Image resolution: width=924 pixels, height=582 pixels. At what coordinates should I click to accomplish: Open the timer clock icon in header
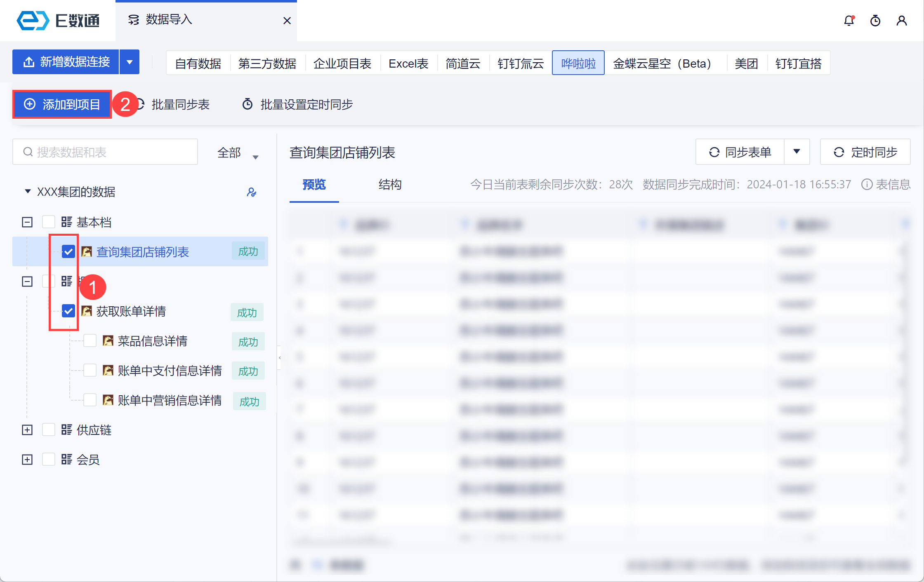click(x=875, y=21)
